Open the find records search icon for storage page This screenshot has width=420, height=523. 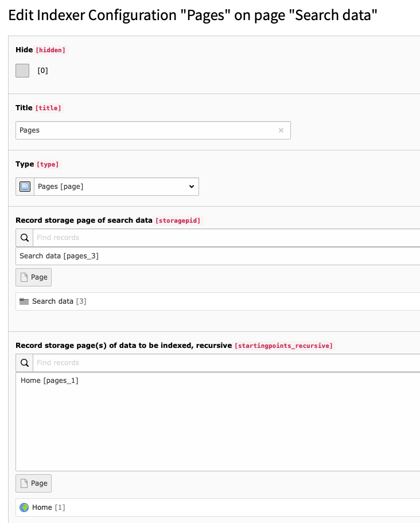coord(24,237)
